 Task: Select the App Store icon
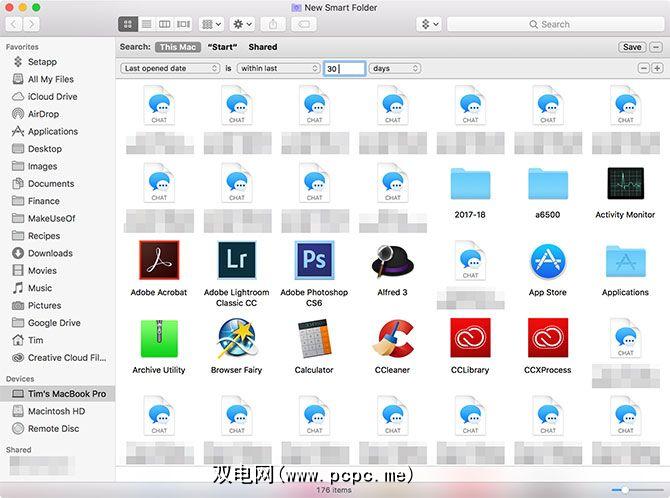548,261
